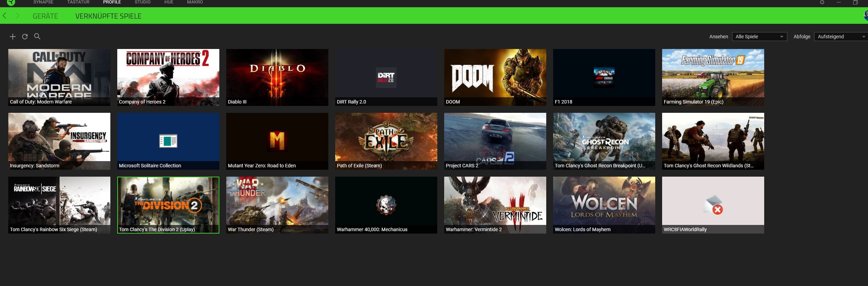The height and width of the screenshot is (286, 868).
Task: Switch to the TASTATUR tab
Action: 78,2
